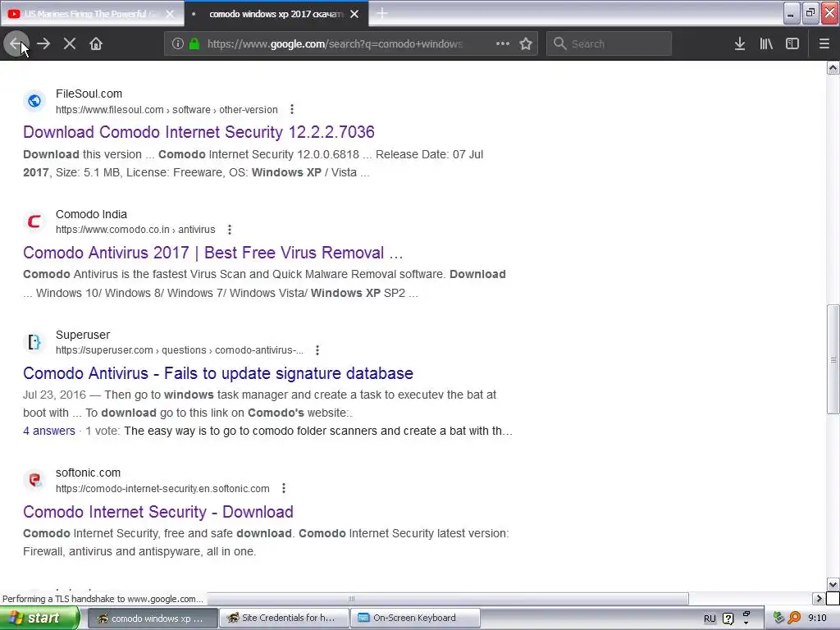Click the Superuser site name
840x630 pixels.
pyautogui.click(x=83, y=335)
